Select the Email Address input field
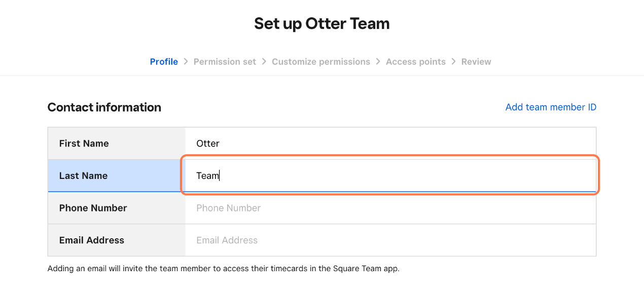 click(x=390, y=240)
